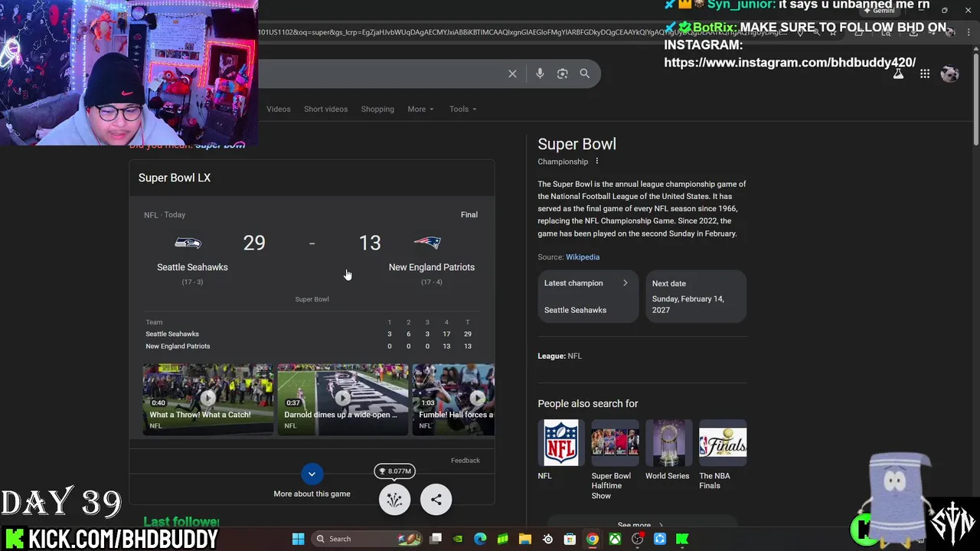Play 'What a Throw! What a Catch!' video
Screen dimensions: 980x551
coord(207,399)
